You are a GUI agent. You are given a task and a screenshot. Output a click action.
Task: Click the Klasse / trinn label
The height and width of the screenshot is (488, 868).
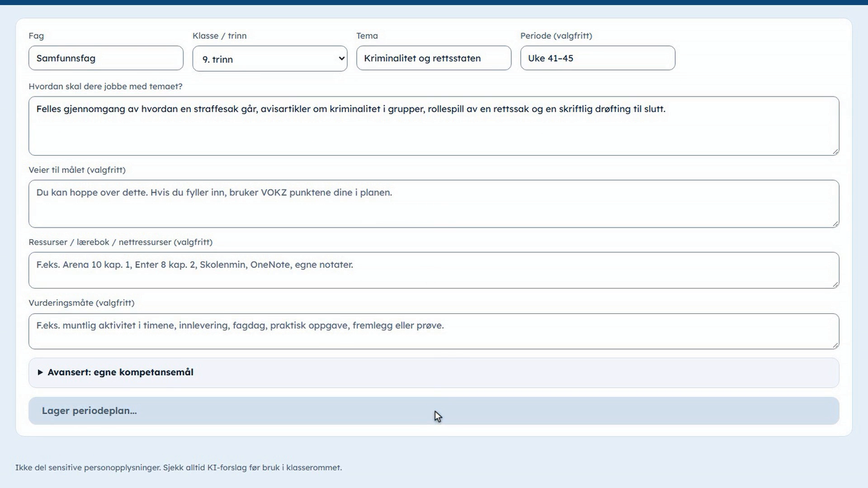click(220, 36)
